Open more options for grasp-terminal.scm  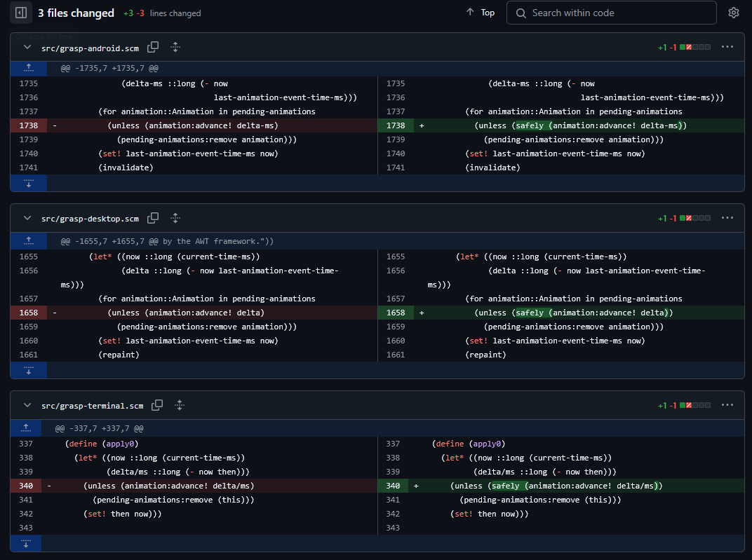[727, 405]
